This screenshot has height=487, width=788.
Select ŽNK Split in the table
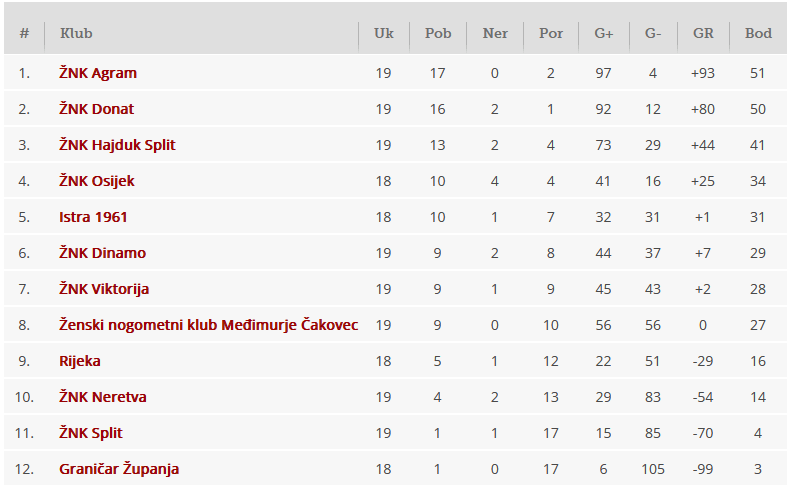tap(91, 433)
